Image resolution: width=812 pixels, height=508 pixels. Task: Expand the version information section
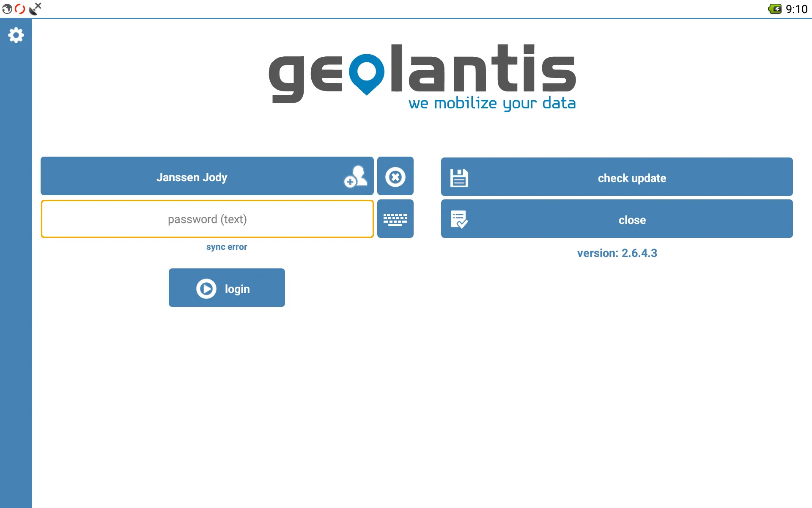coord(616,253)
